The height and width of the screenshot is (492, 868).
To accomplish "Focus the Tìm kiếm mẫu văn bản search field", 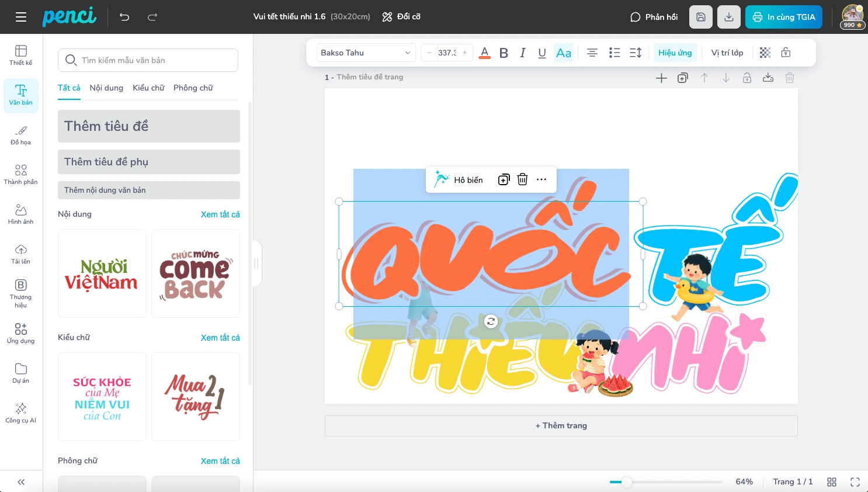I will pos(148,60).
